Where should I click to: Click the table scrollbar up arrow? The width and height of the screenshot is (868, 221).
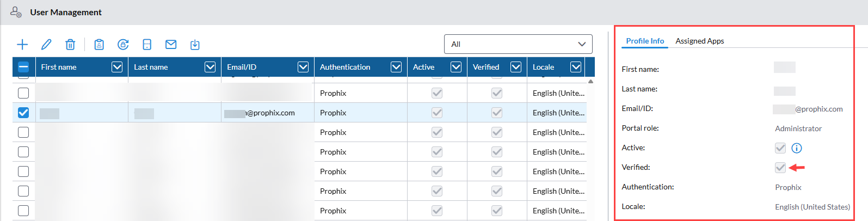click(590, 82)
